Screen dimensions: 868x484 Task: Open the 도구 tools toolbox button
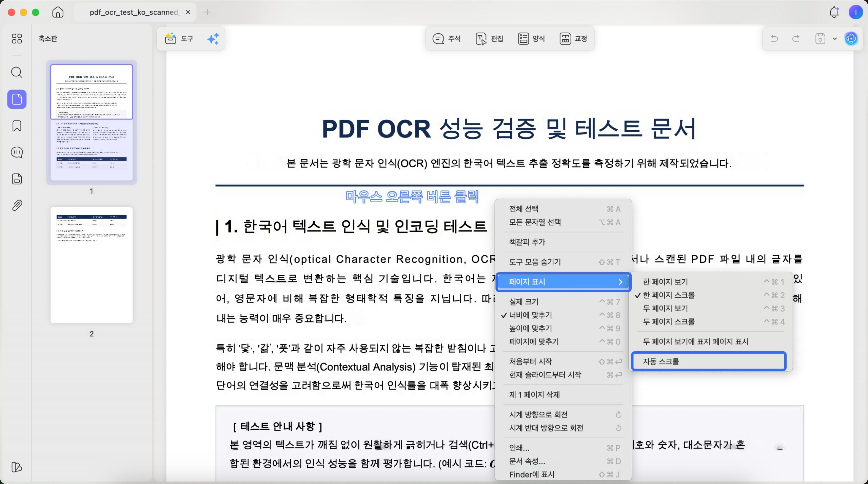[179, 39]
